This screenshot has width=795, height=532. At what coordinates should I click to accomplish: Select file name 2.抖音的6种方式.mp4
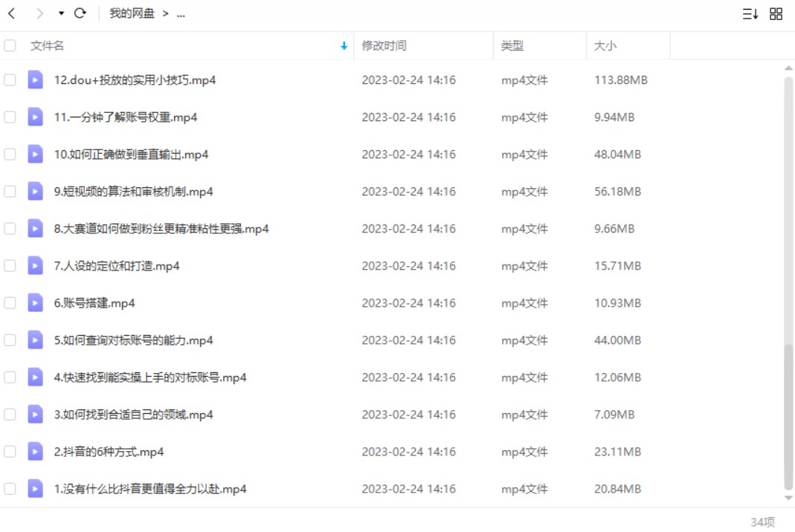(109, 452)
